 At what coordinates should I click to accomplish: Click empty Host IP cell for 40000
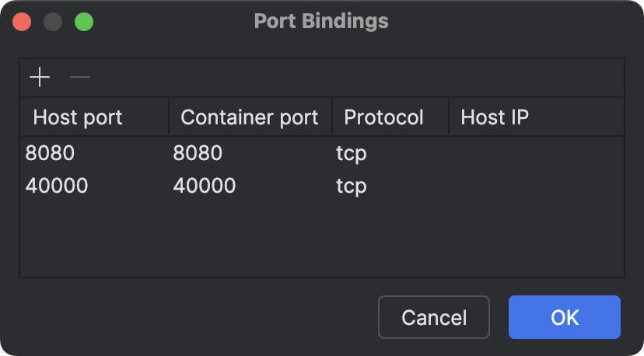pos(535,186)
